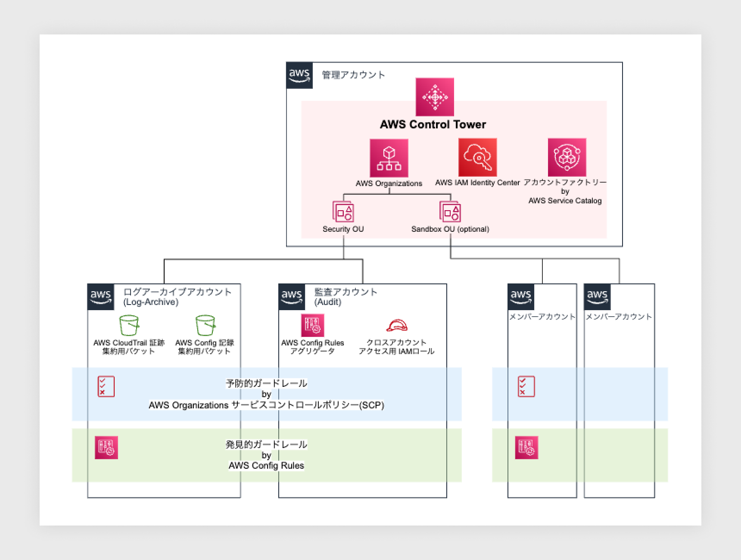This screenshot has height=560, width=741.
Task: Click the Config Rules icon in the green band
Action: pos(107,448)
